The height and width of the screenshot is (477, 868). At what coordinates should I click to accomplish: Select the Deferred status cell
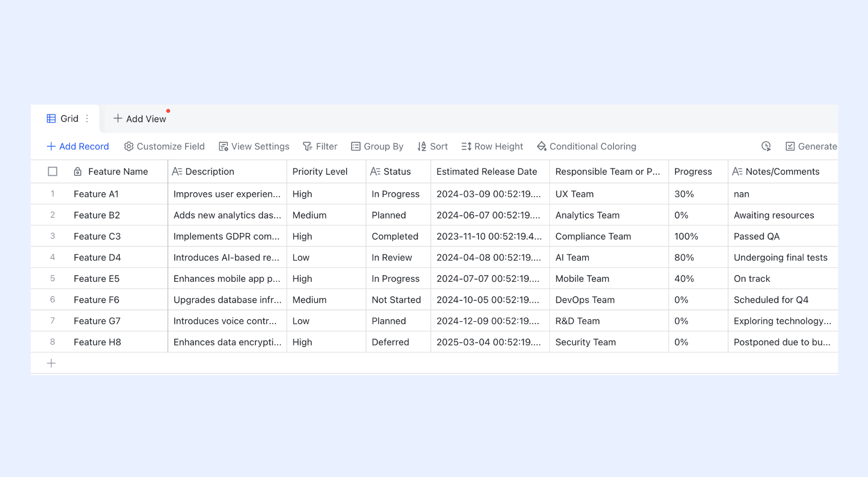coord(398,342)
